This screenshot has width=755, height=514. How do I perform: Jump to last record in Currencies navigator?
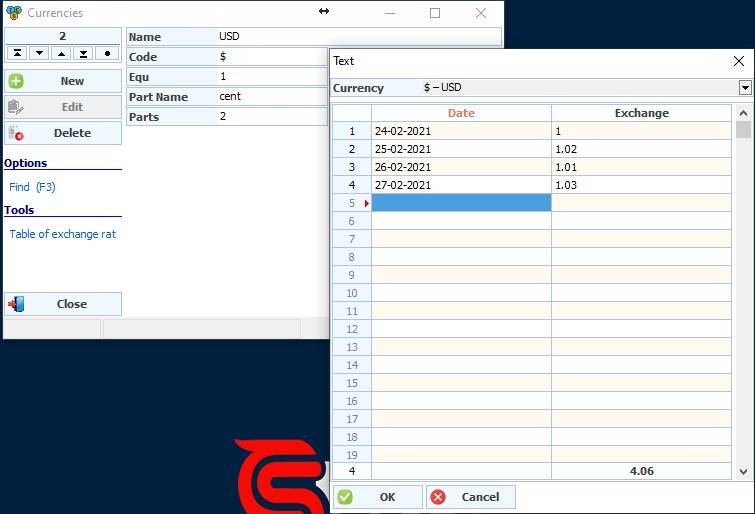pyautogui.click(x=83, y=53)
